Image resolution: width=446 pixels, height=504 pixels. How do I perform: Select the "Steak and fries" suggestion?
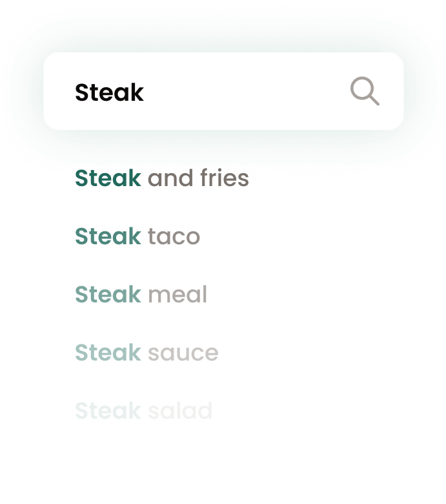[x=162, y=178]
